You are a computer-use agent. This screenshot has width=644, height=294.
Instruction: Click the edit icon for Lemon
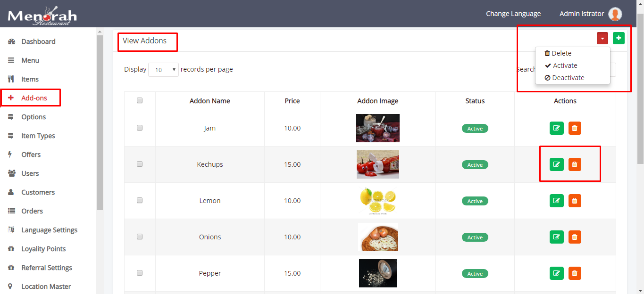point(557,201)
